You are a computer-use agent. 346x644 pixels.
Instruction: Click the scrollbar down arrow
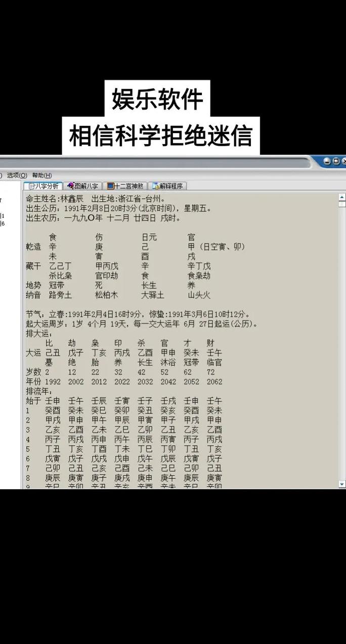342,484
